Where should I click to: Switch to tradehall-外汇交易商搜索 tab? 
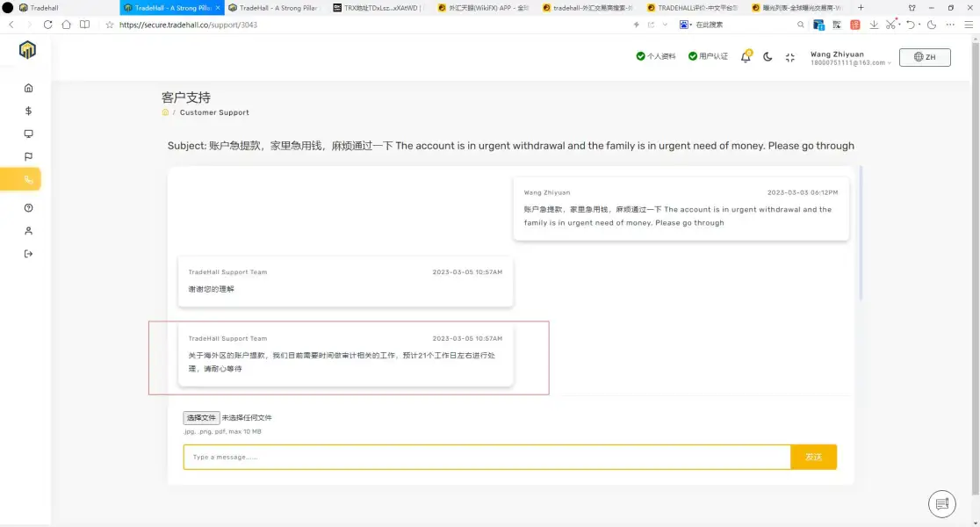(588, 8)
